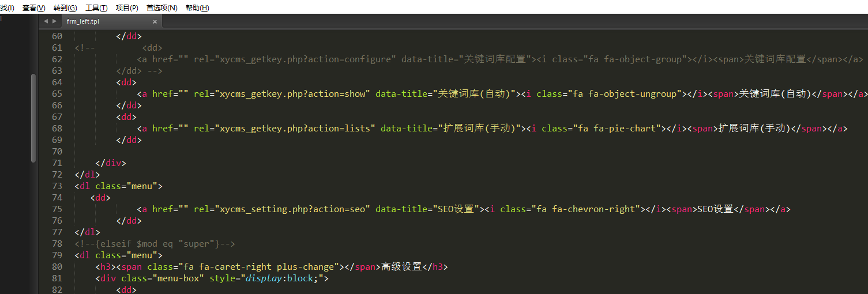Click <dl class="menu"> on line 73

118,186
